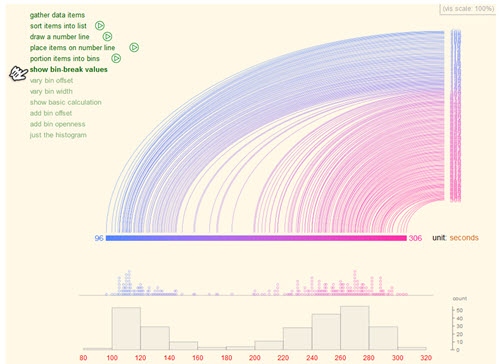Click count axis tick 50
Viewport: 500px width, 364px height.
click(460, 310)
